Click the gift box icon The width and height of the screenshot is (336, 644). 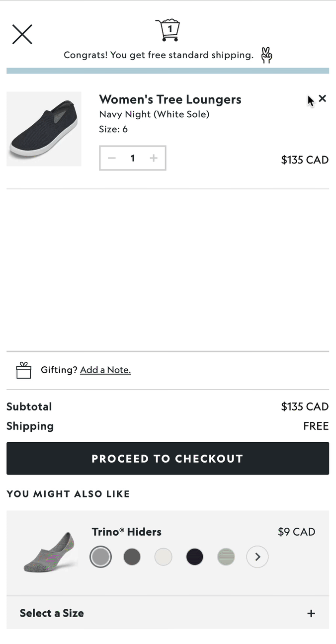tap(24, 370)
